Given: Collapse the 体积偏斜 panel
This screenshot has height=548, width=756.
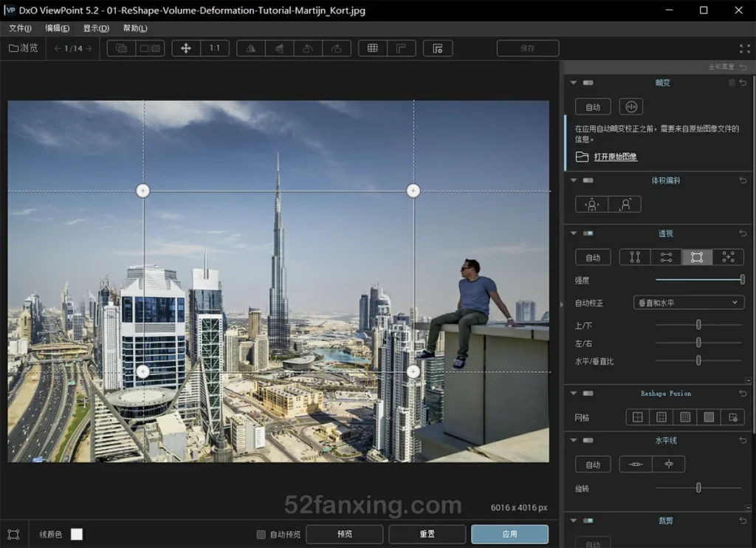Looking at the screenshot, I should pyautogui.click(x=574, y=179).
